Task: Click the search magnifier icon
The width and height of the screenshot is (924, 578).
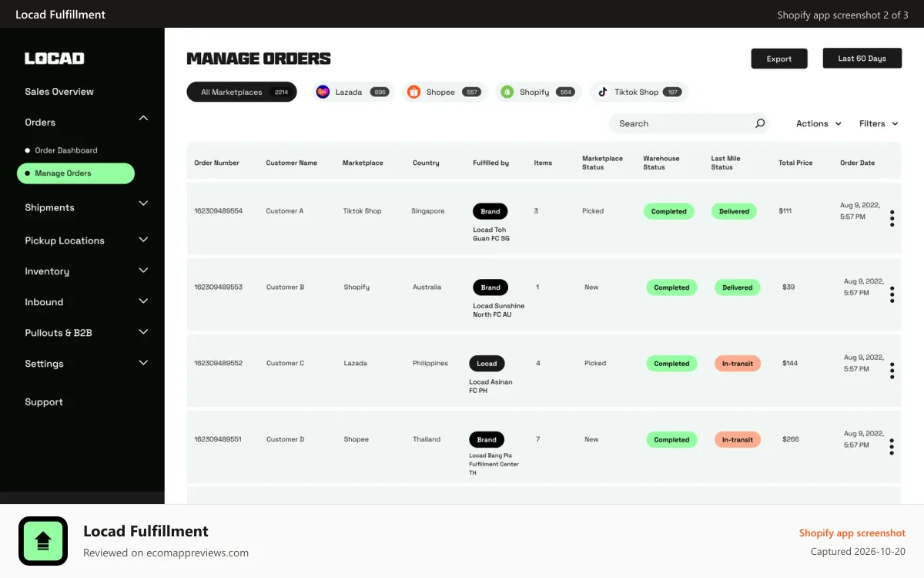Action: click(760, 123)
